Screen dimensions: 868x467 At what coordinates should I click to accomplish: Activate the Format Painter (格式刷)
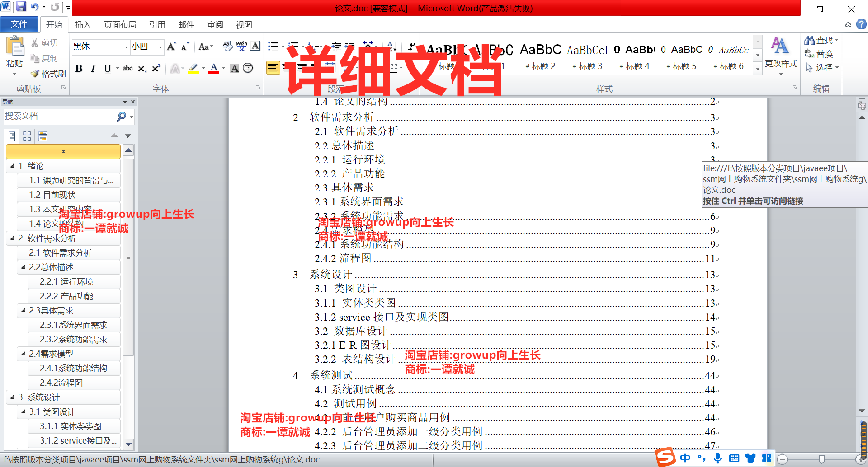click(48, 73)
